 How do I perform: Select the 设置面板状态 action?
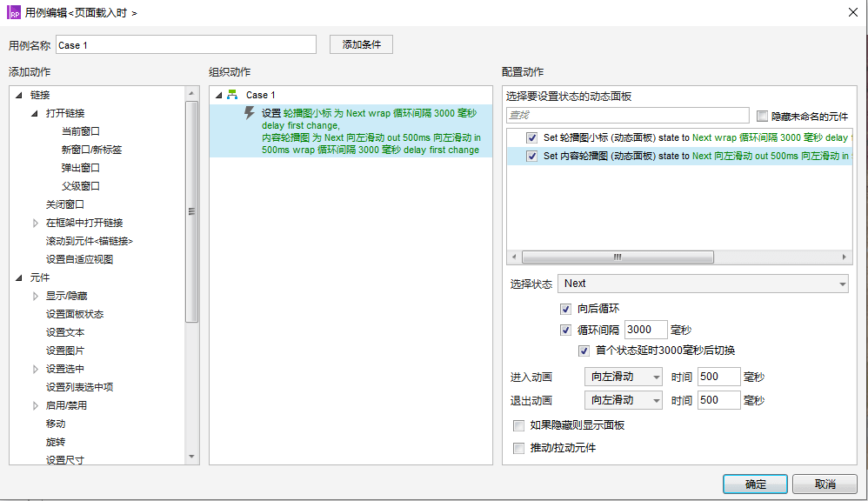click(75, 315)
